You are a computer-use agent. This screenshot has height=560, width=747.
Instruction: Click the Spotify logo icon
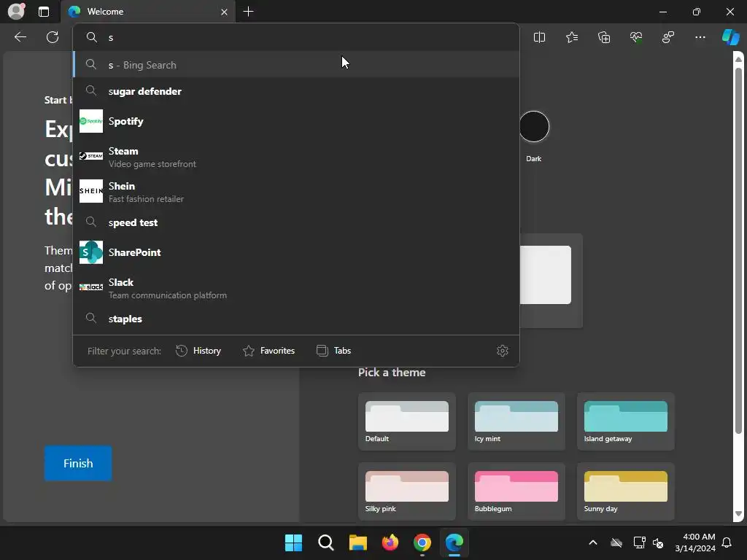click(x=91, y=121)
